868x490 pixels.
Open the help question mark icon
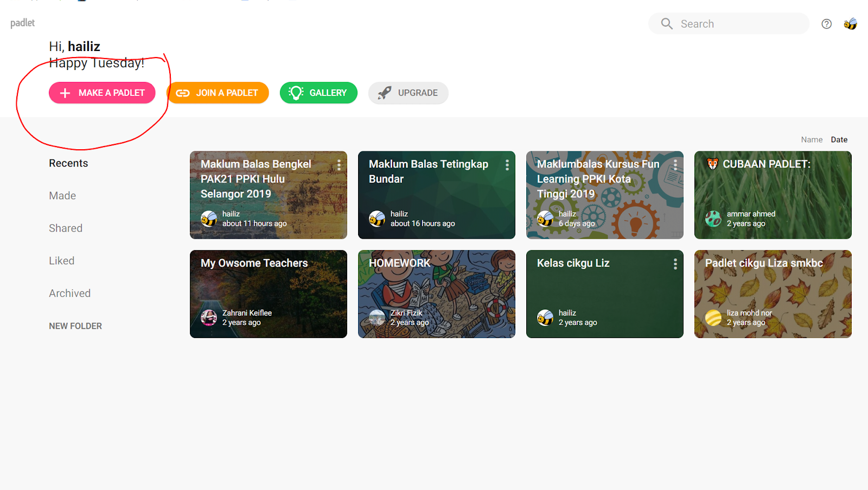pos(826,24)
